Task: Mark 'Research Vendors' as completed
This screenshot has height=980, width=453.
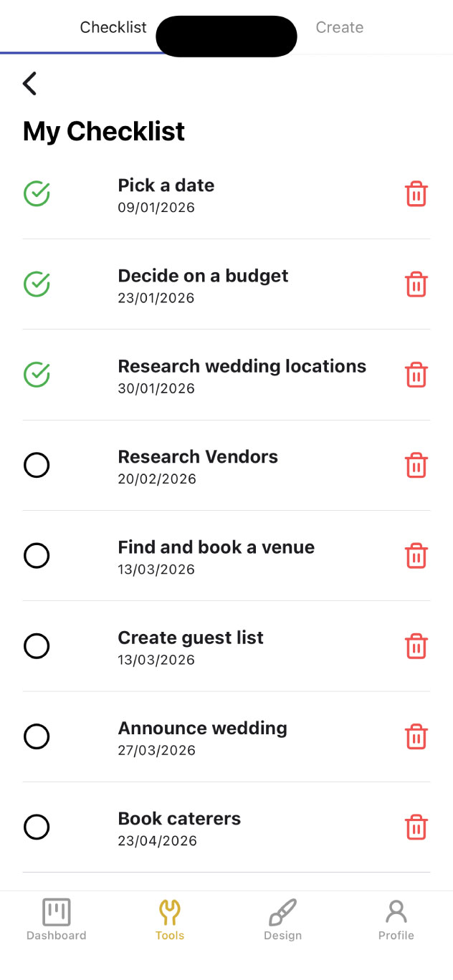Action: point(37,465)
